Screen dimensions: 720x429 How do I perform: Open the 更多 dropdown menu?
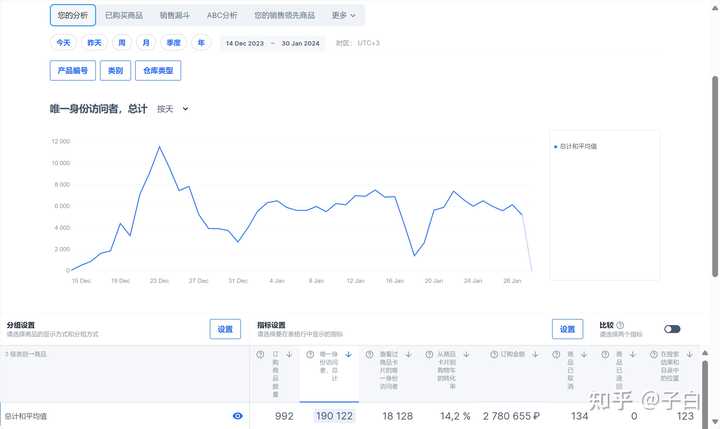click(x=344, y=16)
